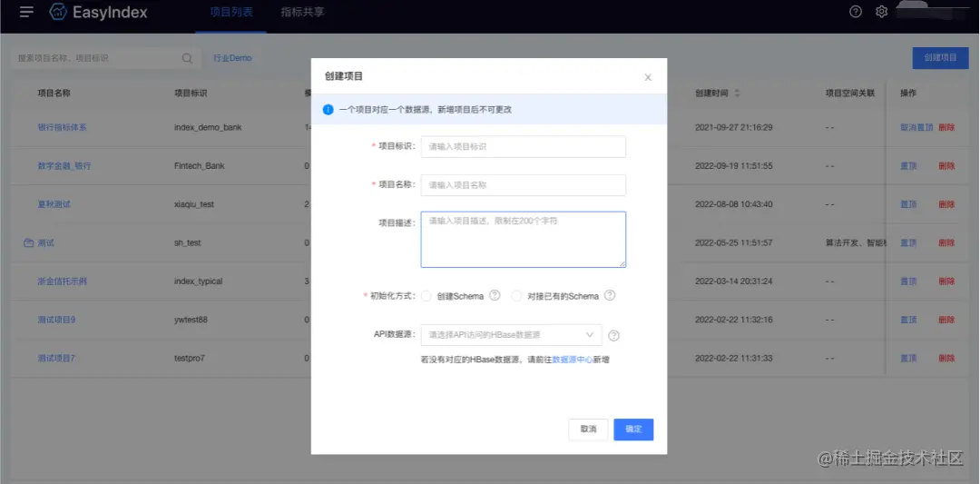Open the API数据源 HBase dropdown
The width and height of the screenshot is (980, 484).
[x=511, y=334]
